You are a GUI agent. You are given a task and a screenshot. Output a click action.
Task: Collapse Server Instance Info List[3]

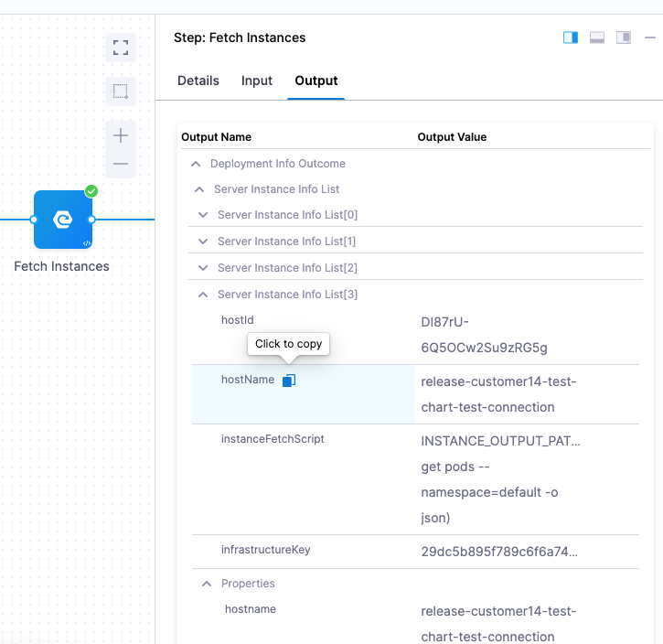click(x=203, y=295)
